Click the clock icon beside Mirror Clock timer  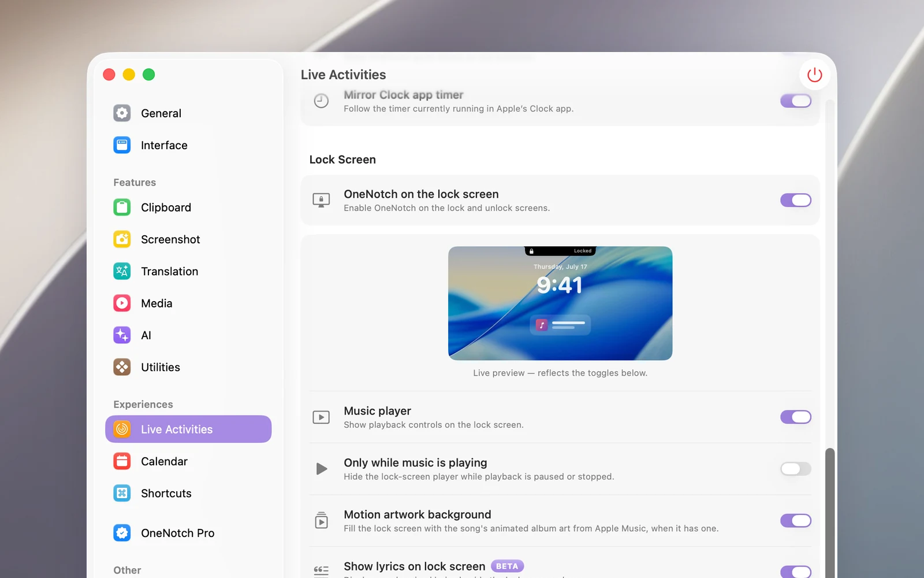click(x=321, y=101)
